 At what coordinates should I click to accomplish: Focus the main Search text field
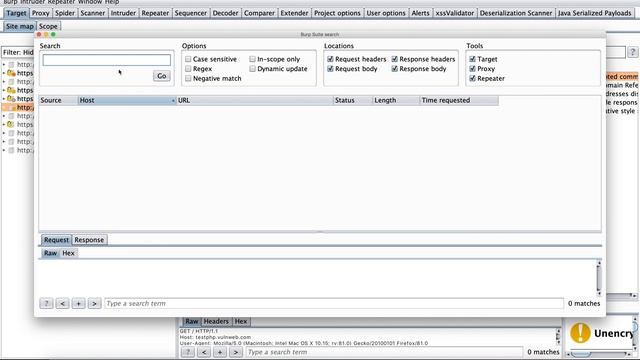pyautogui.click(x=107, y=60)
